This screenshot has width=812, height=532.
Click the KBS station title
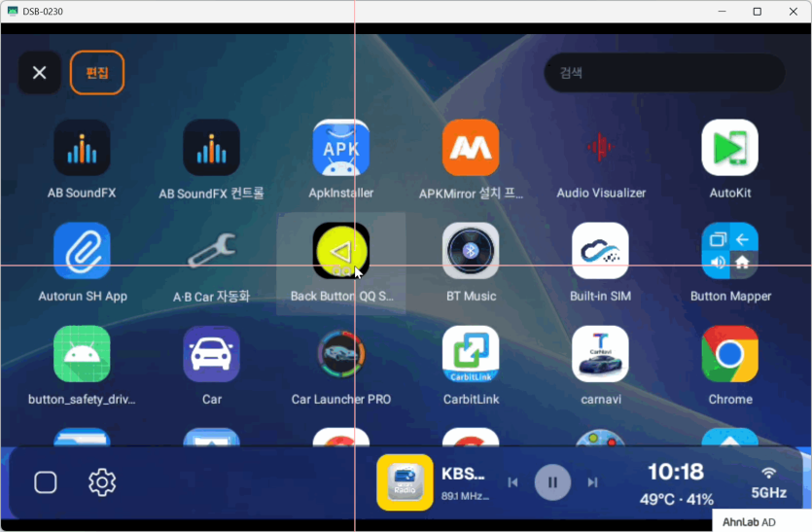coord(463,474)
